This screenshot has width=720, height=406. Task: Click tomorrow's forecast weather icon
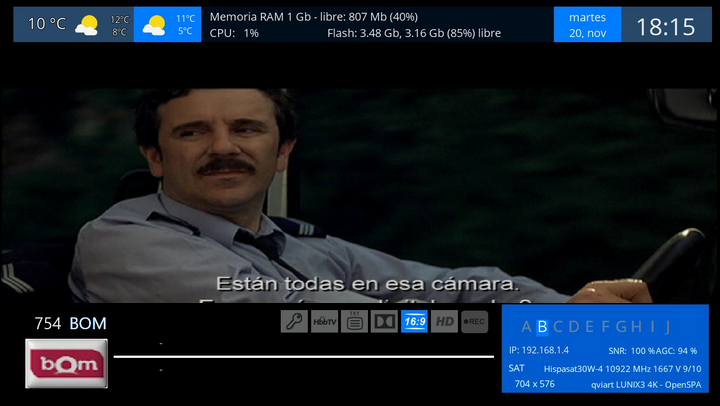(x=154, y=25)
